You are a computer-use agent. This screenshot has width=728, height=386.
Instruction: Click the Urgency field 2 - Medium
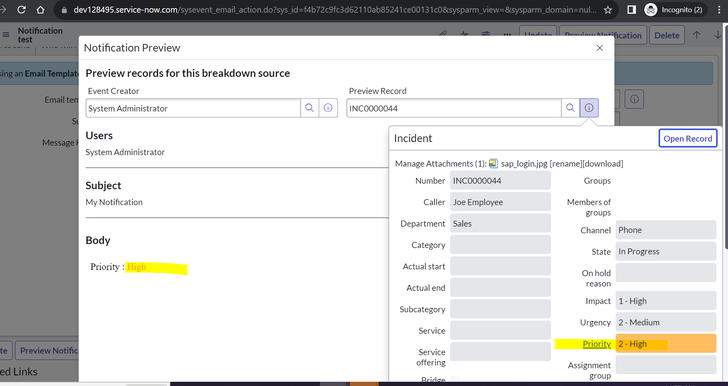click(666, 322)
